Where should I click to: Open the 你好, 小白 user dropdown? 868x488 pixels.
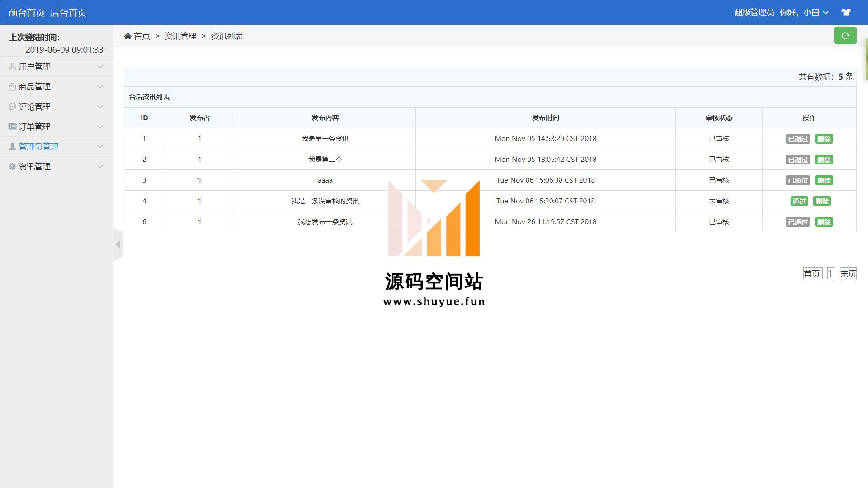(804, 13)
